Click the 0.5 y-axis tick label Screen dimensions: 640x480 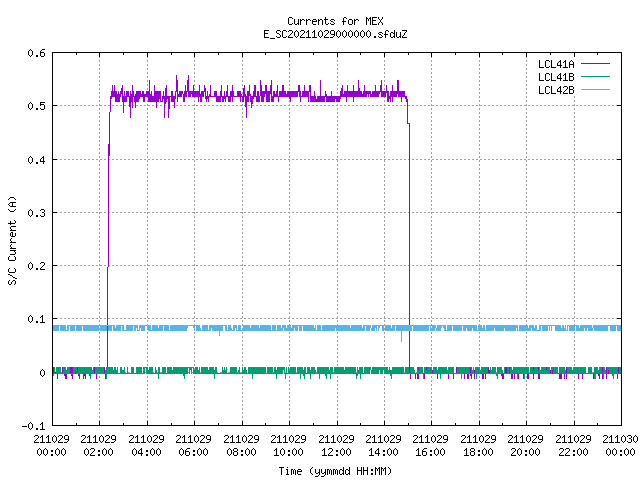pos(36,106)
